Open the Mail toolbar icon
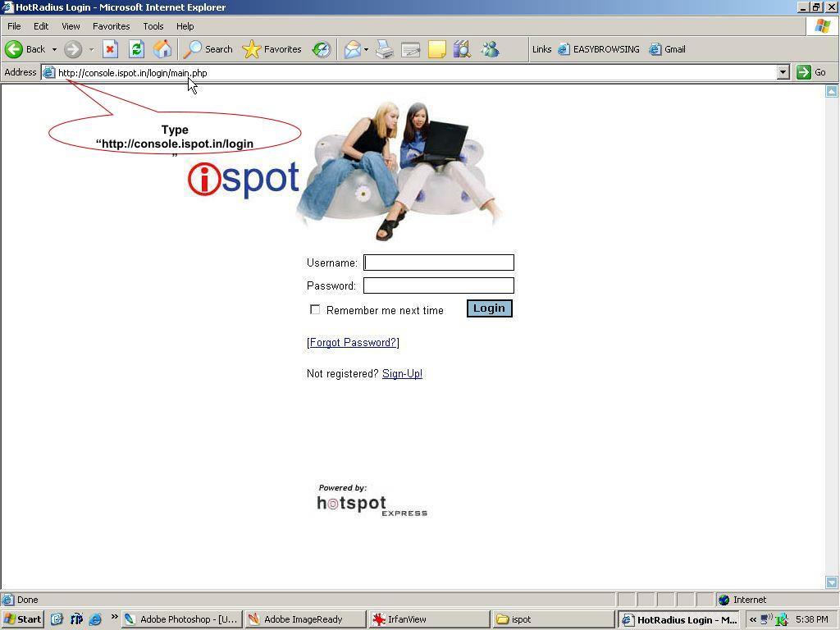Image resolution: width=840 pixels, height=630 pixels. coord(352,49)
